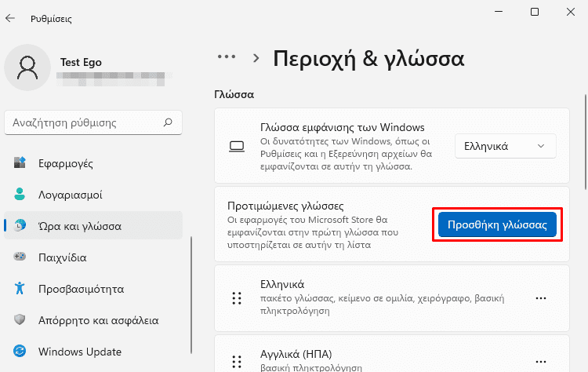Click the Αναζήτηση ρύθμισης search field
The image size is (588, 372).
(93, 122)
